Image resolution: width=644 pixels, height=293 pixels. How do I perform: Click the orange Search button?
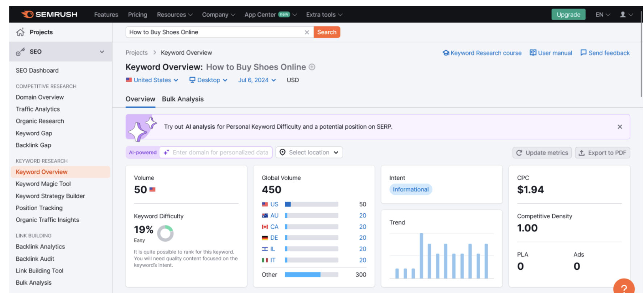tap(327, 32)
